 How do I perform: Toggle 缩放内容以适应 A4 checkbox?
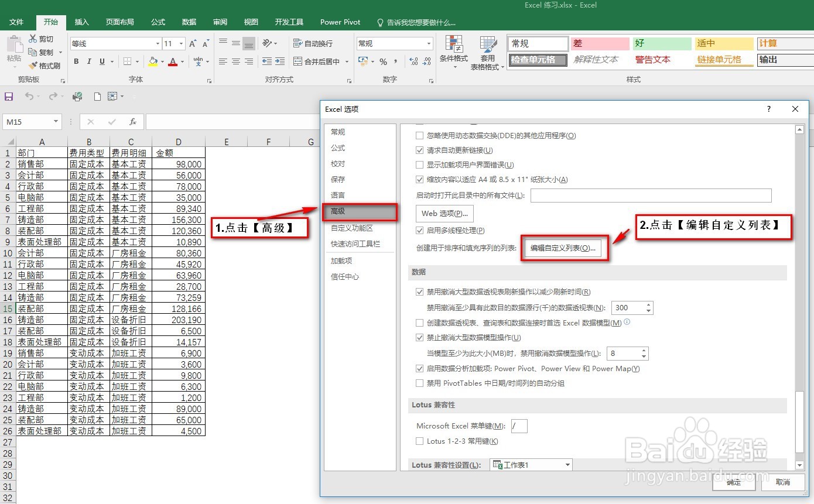pos(419,180)
